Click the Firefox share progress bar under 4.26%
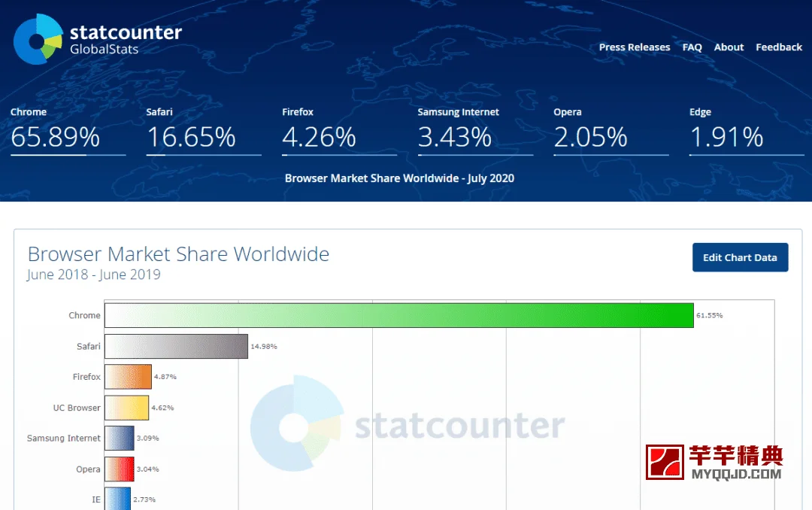 pyautogui.click(x=339, y=154)
